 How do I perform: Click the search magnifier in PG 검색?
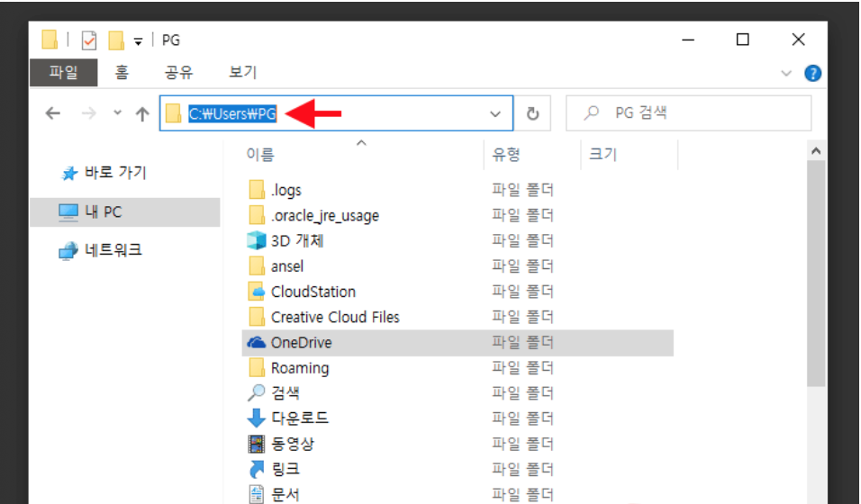point(592,113)
